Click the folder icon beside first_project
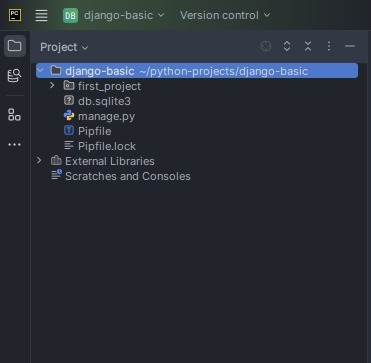This screenshot has height=363, width=371. tap(69, 86)
